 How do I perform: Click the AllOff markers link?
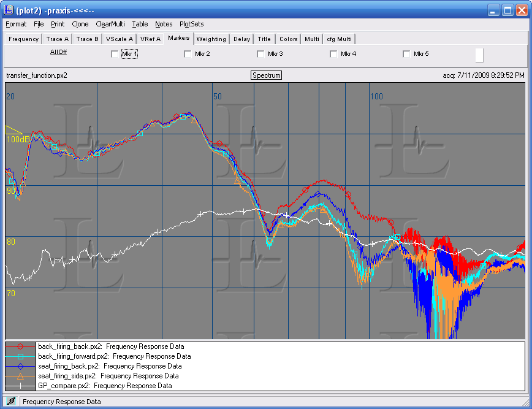coord(58,53)
